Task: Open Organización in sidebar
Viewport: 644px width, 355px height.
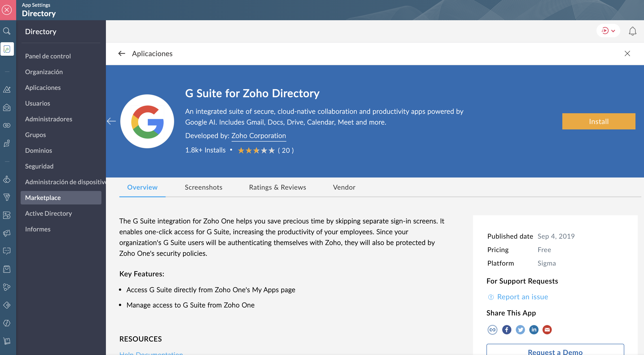Action: 44,72
